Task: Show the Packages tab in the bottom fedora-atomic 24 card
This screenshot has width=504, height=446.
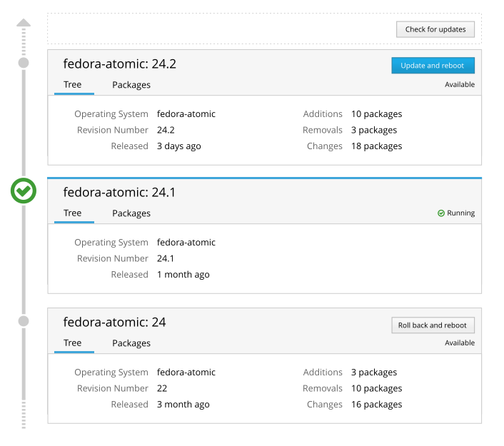Action: point(131,343)
